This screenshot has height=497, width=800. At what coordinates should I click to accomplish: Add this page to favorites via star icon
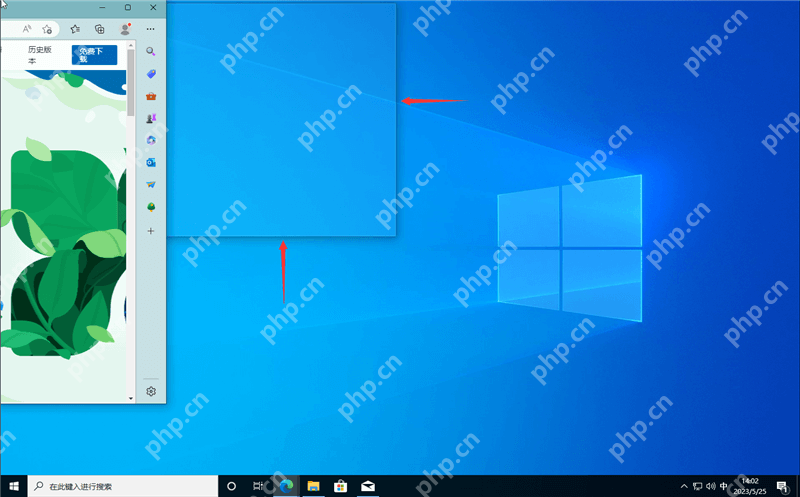tap(47, 29)
